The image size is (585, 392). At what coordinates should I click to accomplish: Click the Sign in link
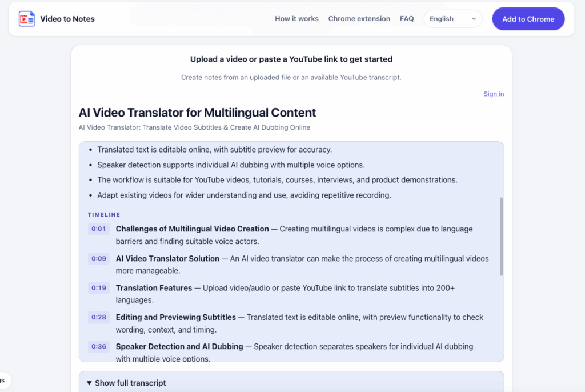(494, 94)
